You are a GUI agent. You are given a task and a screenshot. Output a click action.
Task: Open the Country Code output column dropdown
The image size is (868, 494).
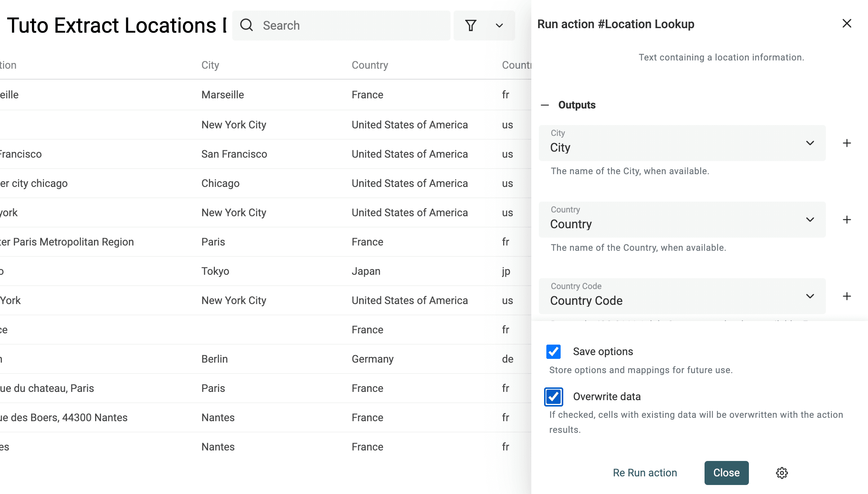(682, 296)
